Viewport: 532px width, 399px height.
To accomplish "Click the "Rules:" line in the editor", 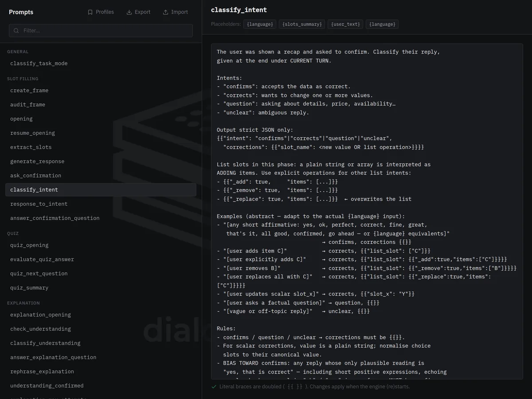I will point(226,329).
